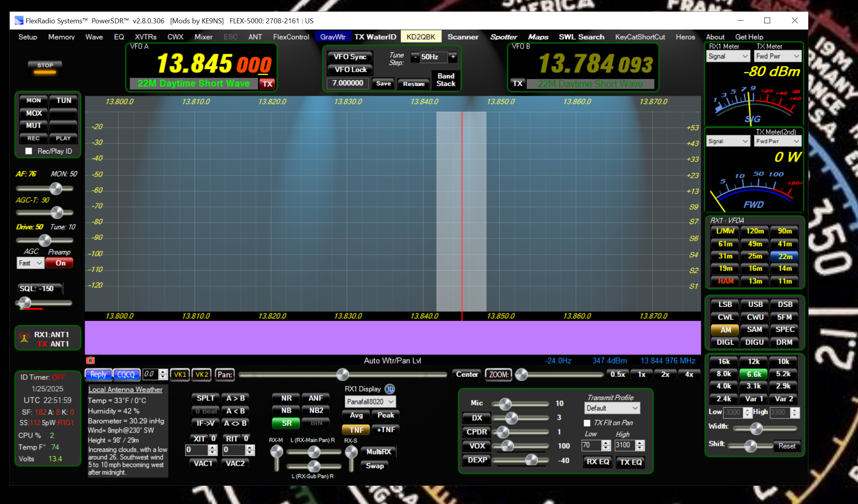This screenshot has width=858, height=504.
Task: Click the Center pan button
Action: pyautogui.click(x=467, y=374)
